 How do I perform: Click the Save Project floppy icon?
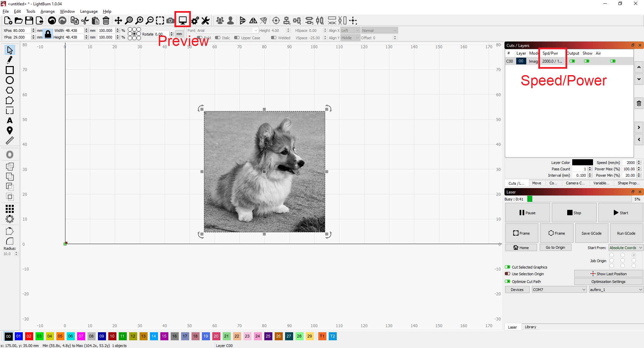[x=29, y=20]
